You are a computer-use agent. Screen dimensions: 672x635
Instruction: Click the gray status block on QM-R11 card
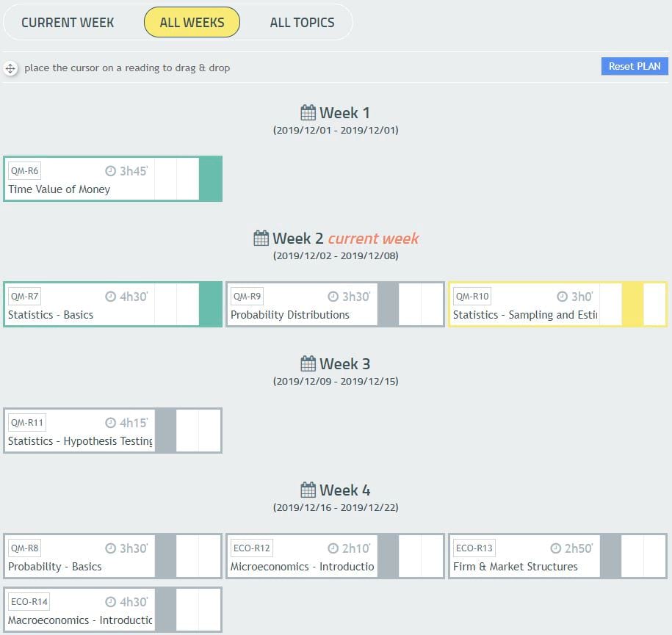click(166, 430)
